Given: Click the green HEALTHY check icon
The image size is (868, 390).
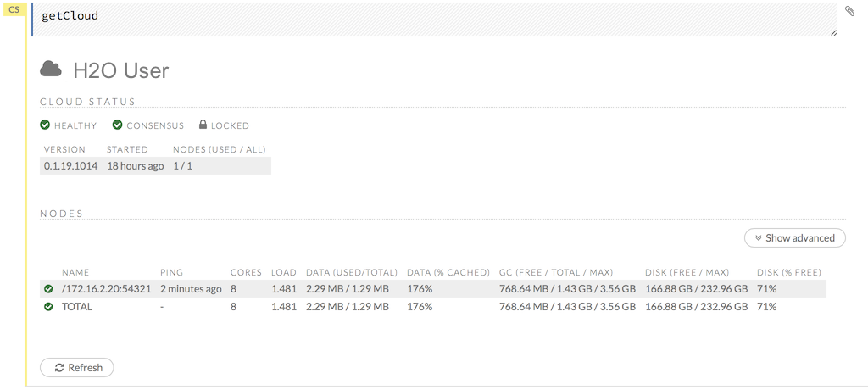Looking at the screenshot, I should tap(45, 125).
